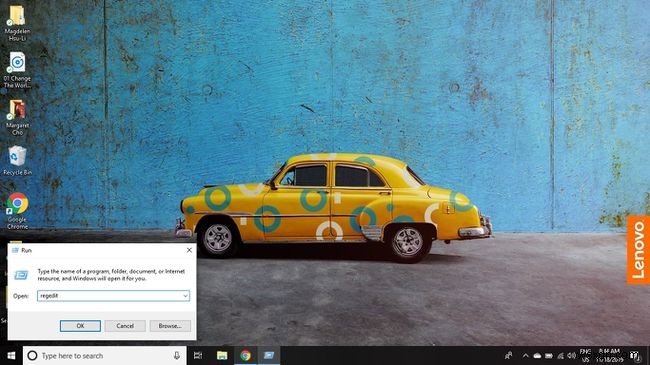Screen dimensions: 650x365
Task: Click the OneDrive cloud tray icon
Action: (537, 356)
